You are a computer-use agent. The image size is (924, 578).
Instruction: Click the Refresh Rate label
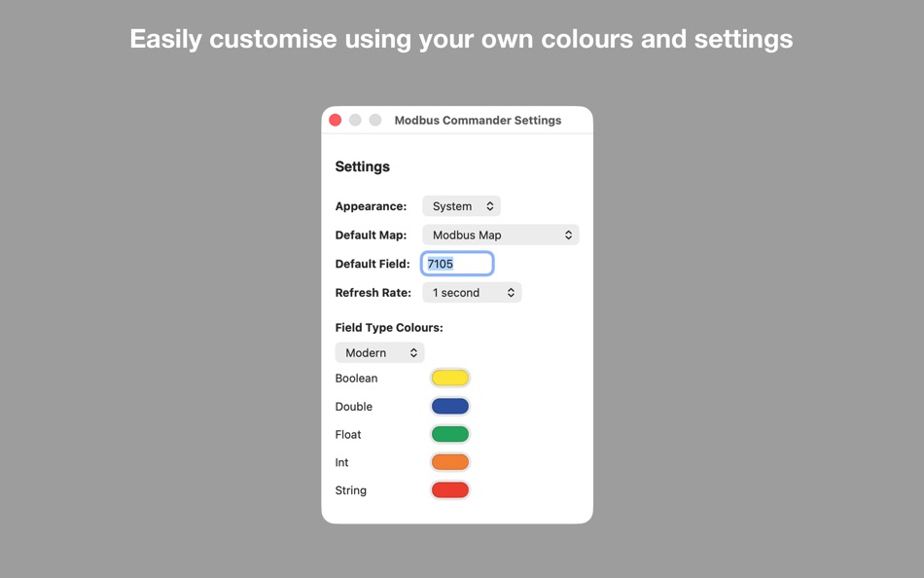coord(373,292)
